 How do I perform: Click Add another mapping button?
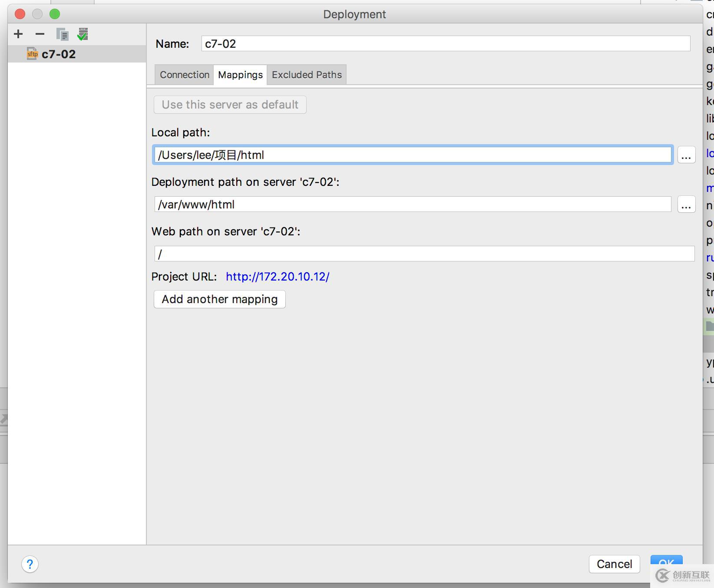coord(220,299)
